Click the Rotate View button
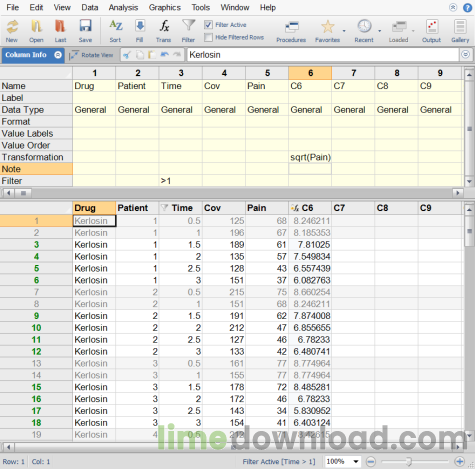Image resolution: width=475 pixels, height=469 pixels. click(x=92, y=55)
